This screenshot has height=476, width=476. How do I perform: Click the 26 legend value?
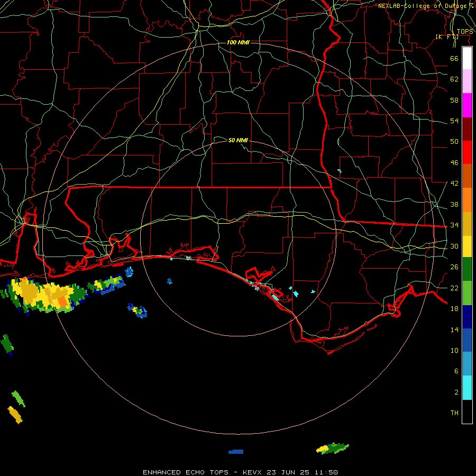454,267
